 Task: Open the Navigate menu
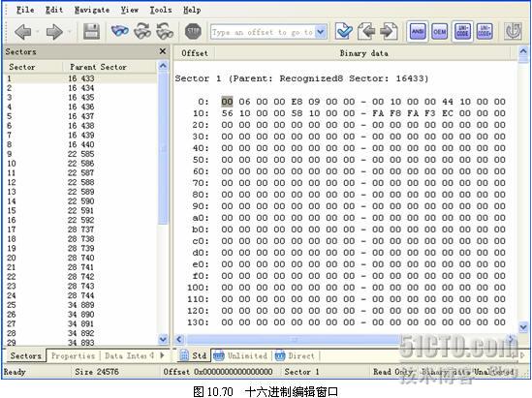pyautogui.click(x=92, y=10)
